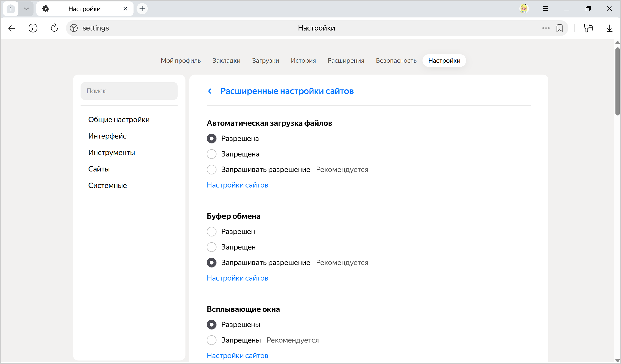
Task: Select Разрешен under Буфер обмена
Action: [211, 232]
